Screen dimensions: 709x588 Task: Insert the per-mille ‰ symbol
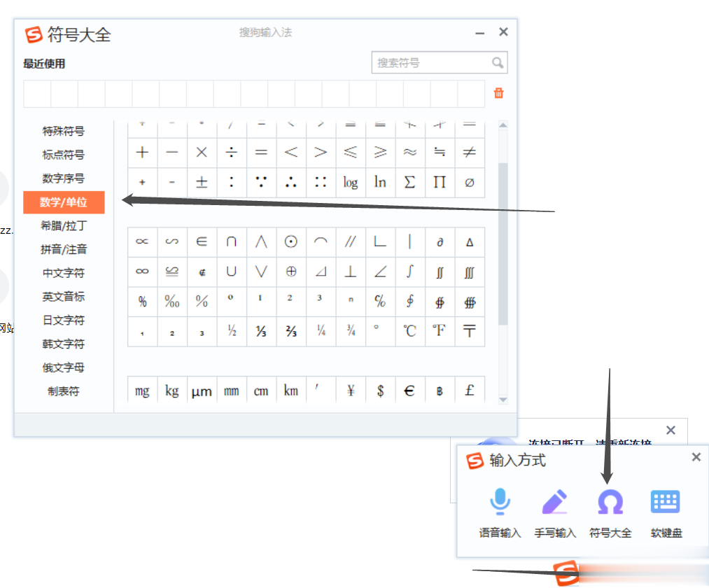pos(171,301)
